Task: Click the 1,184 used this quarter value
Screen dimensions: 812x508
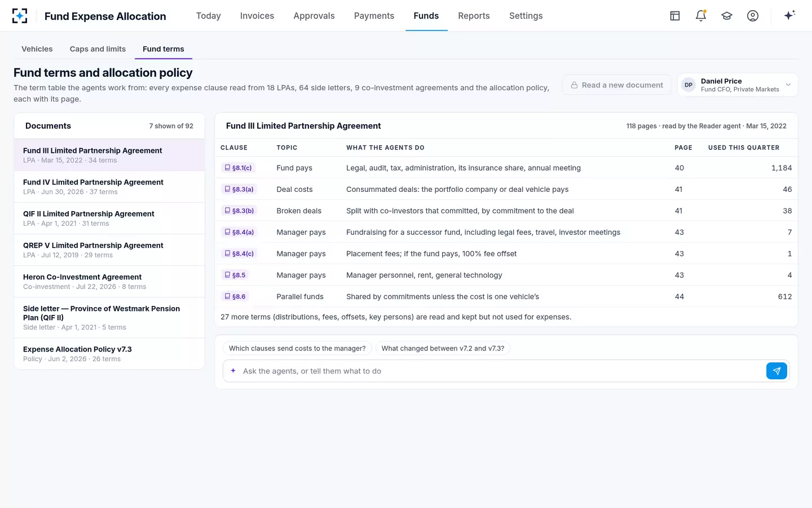Action: pos(782,168)
